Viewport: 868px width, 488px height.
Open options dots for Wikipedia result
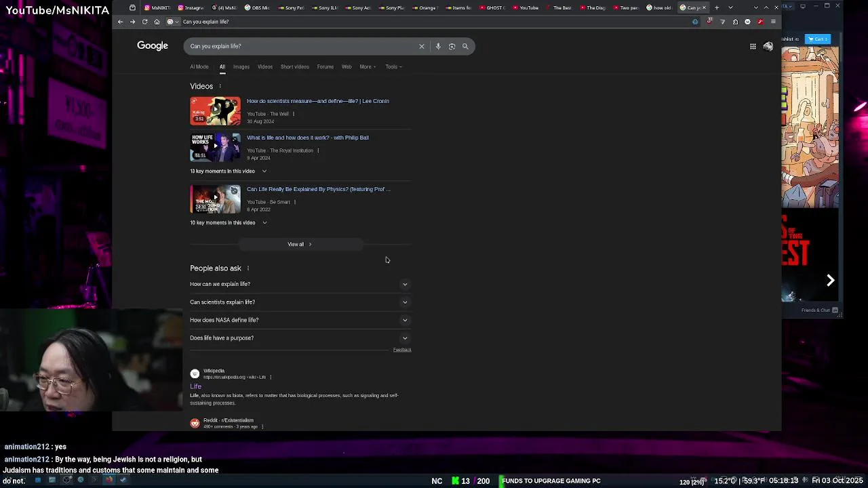tap(271, 377)
